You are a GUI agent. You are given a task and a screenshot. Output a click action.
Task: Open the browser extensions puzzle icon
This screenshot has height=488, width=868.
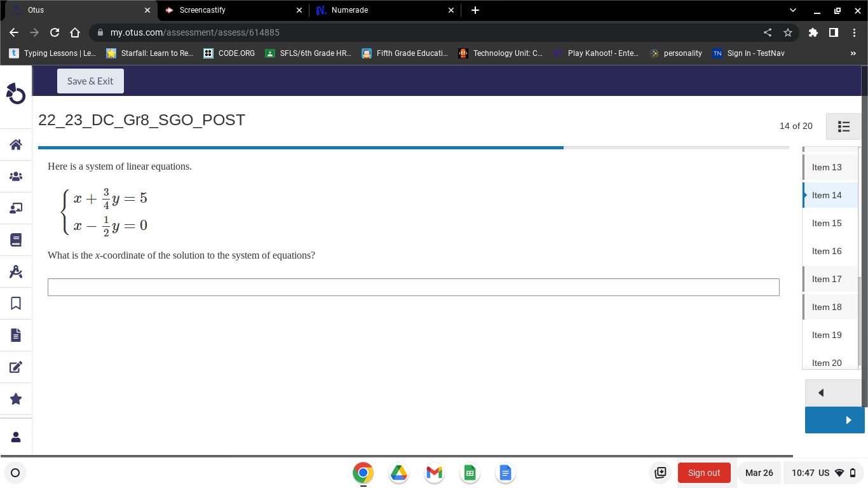click(x=813, y=32)
